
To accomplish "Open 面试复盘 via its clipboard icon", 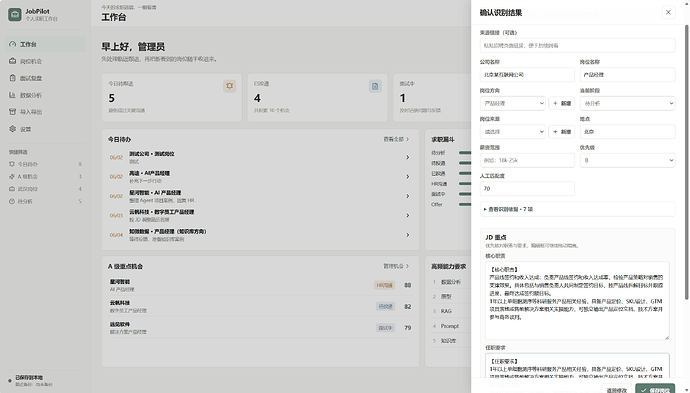I will [x=12, y=78].
